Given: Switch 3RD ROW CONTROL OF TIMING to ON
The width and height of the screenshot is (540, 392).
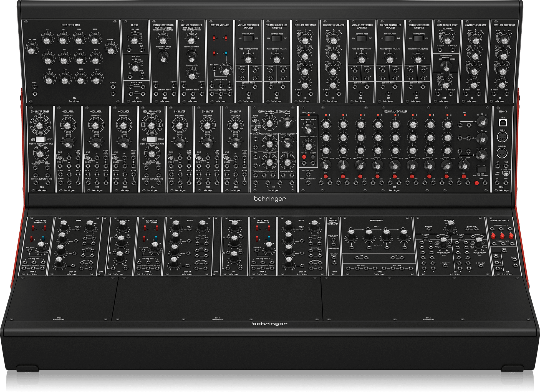Looking at the screenshot, I should pyautogui.click(x=484, y=170).
